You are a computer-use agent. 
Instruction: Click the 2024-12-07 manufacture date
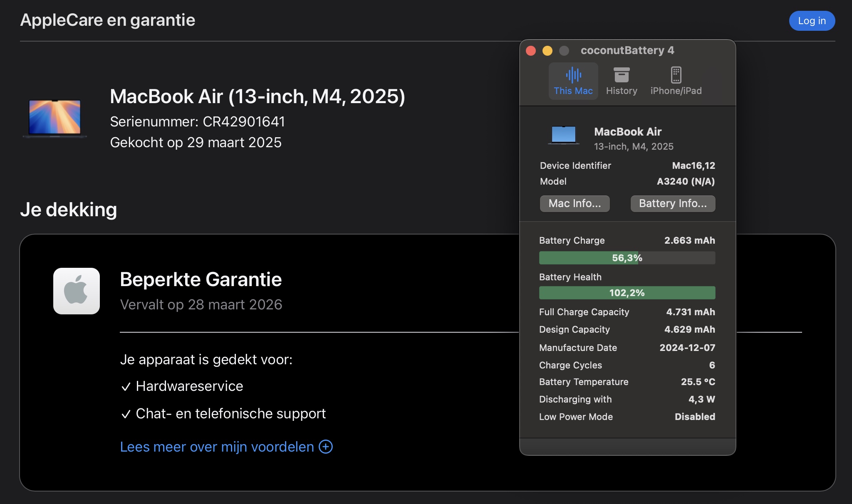tap(687, 348)
